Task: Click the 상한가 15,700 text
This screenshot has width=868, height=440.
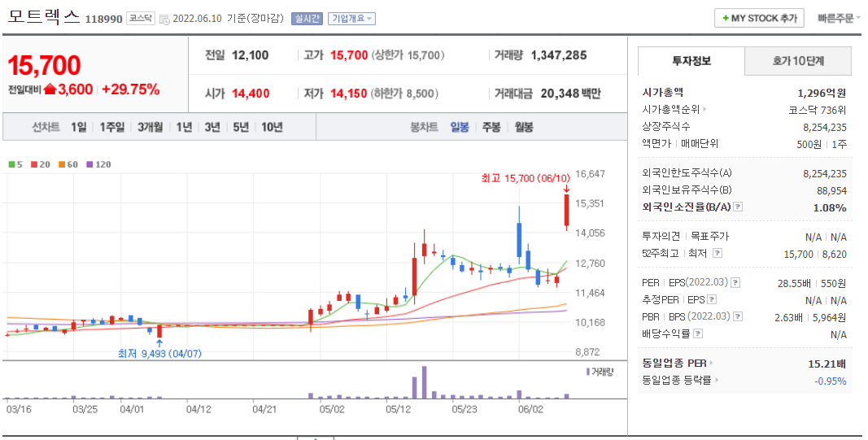Action: pyautogui.click(x=408, y=55)
